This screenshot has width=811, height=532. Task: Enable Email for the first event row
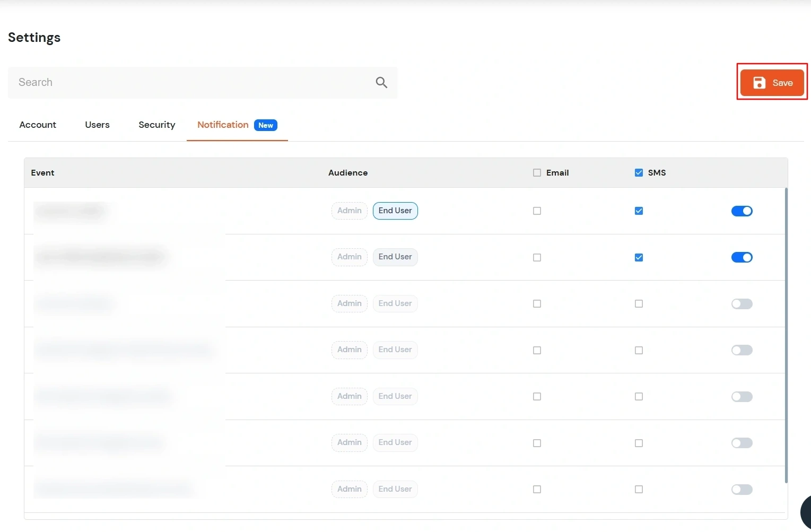[537, 211]
